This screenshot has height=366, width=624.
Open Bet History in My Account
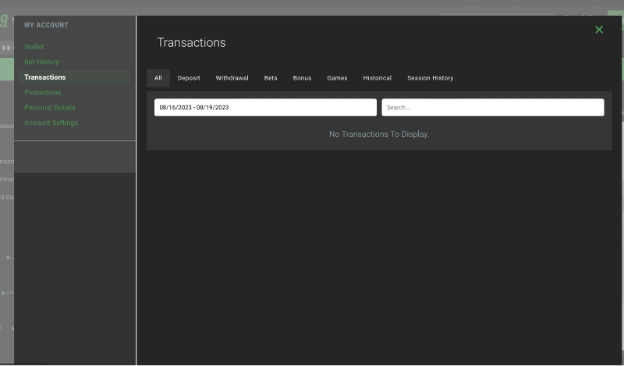(41, 62)
